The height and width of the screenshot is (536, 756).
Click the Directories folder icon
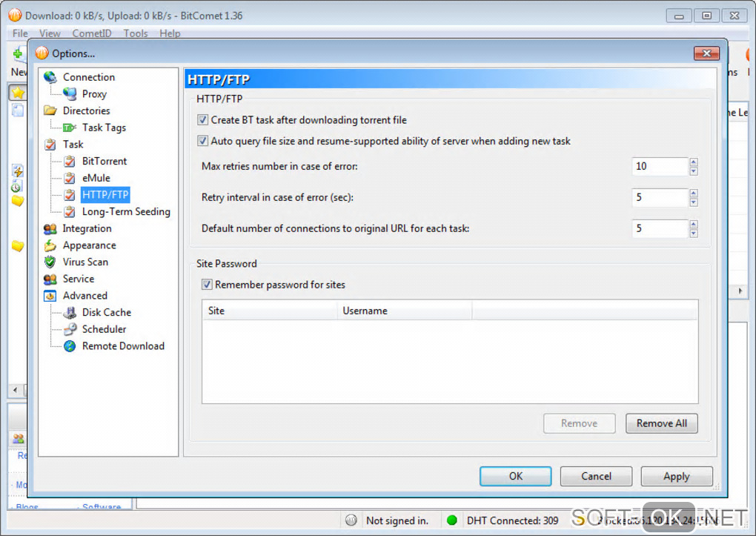[50, 110]
